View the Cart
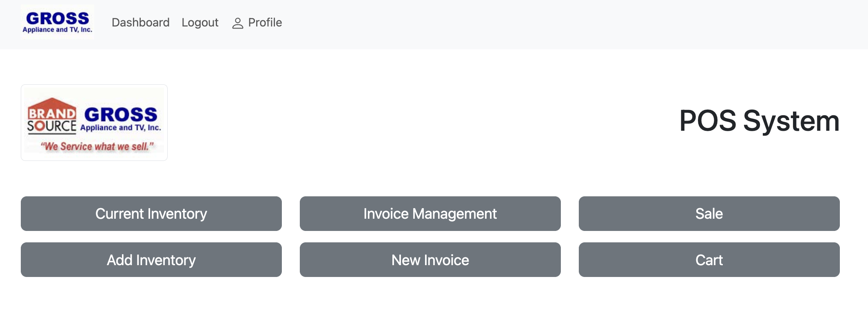868x312 pixels. (x=709, y=260)
